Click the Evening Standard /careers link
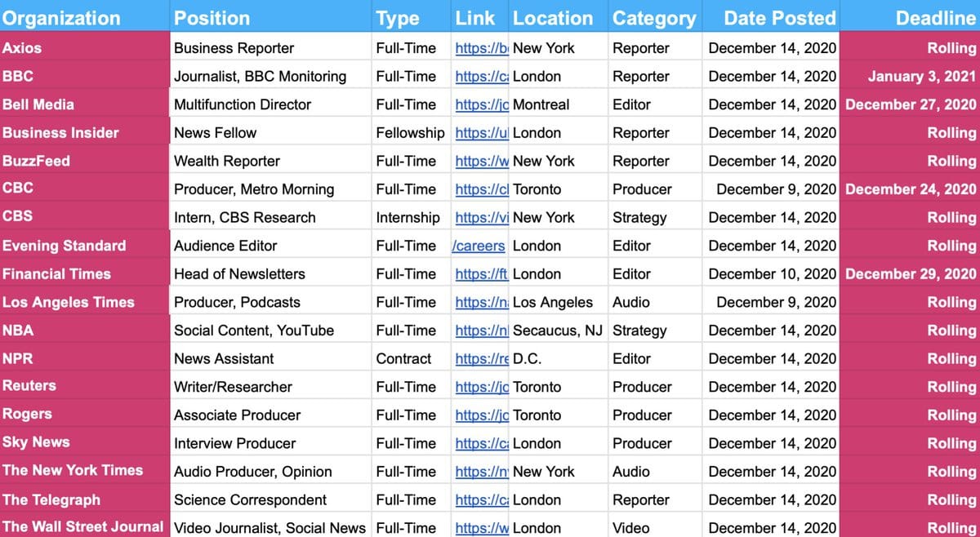980x537 pixels. (479, 246)
